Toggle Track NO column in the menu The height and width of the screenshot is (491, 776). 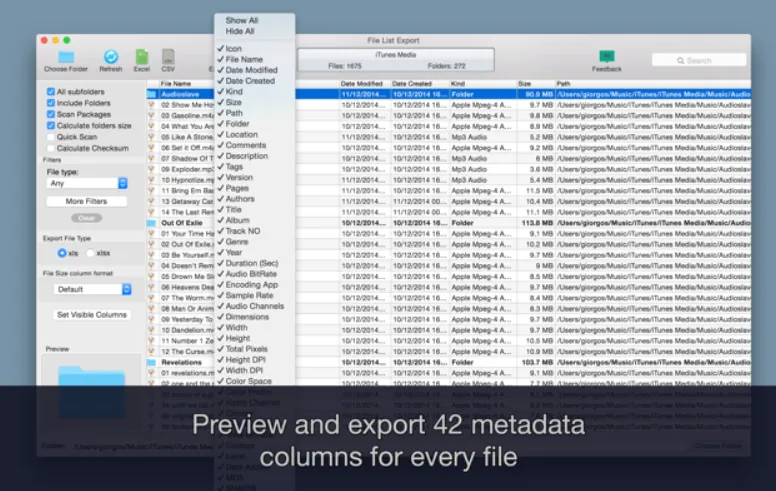pos(255,231)
